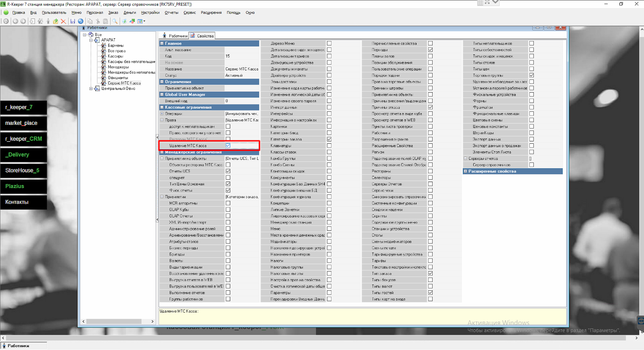644x350 pixels.
Task: Click the single person employee toolbar icon
Action: click(48, 21)
